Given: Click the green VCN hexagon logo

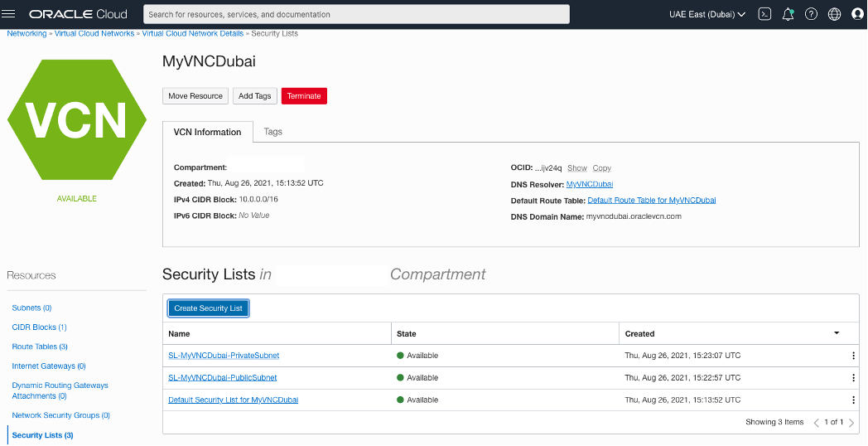Looking at the screenshot, I should [x=77, y=119].
